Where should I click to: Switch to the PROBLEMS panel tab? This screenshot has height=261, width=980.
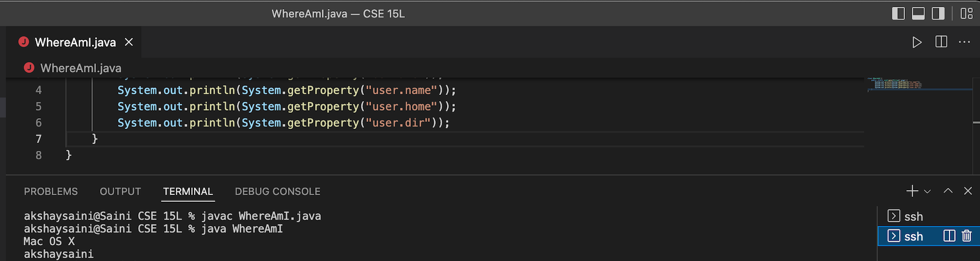click(51, 192)
